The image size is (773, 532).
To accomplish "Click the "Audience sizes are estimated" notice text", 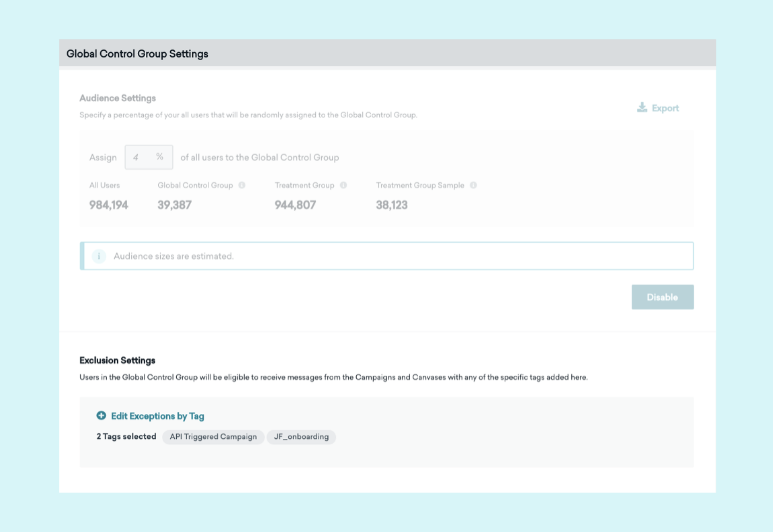I will click(174, 256).
